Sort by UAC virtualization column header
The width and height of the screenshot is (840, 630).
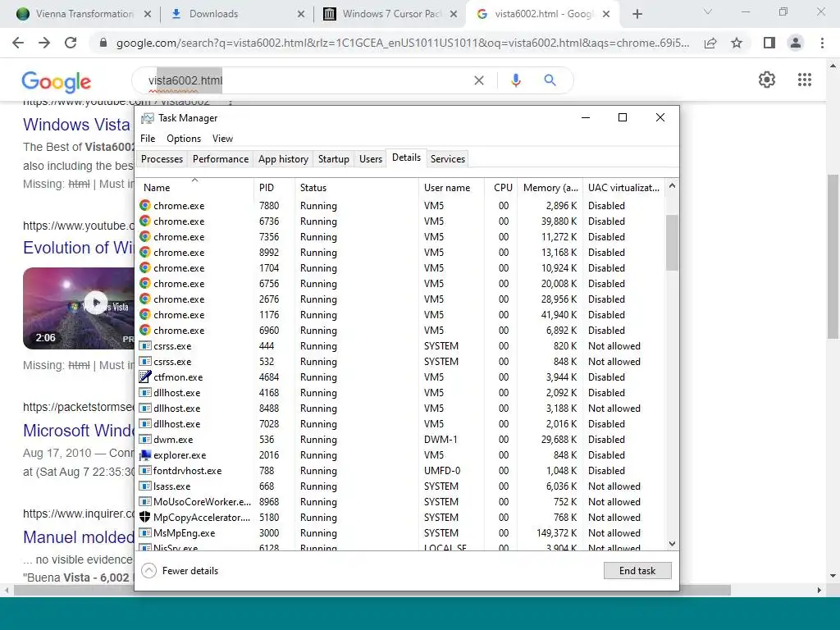[623, 188]
